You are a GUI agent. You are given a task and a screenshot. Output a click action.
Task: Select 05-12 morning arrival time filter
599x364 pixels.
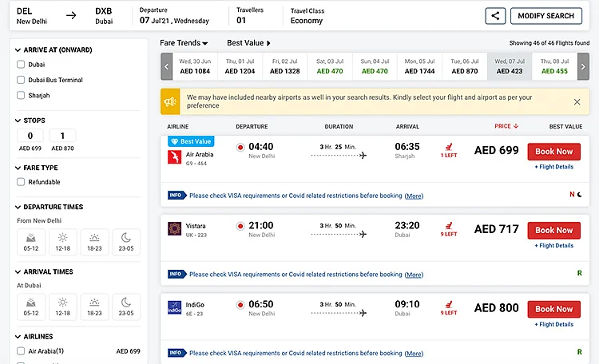[31, 307]
